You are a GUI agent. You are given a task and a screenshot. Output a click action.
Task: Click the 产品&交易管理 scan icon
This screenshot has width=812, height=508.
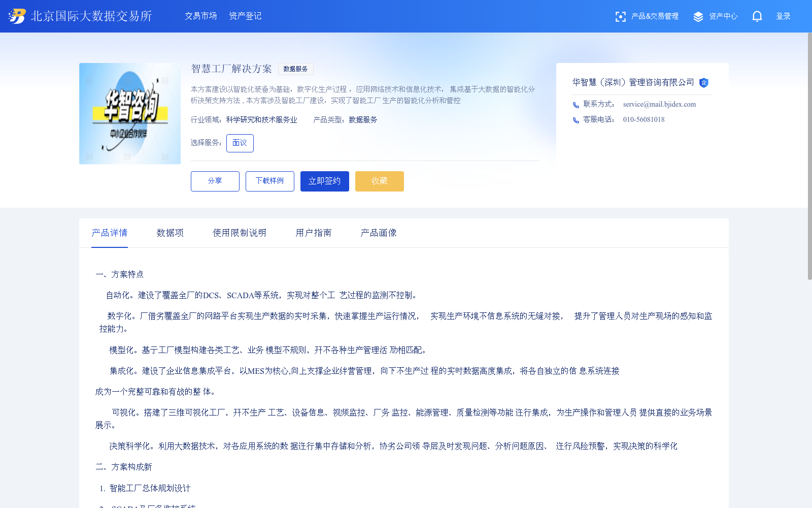pos(620,17)
